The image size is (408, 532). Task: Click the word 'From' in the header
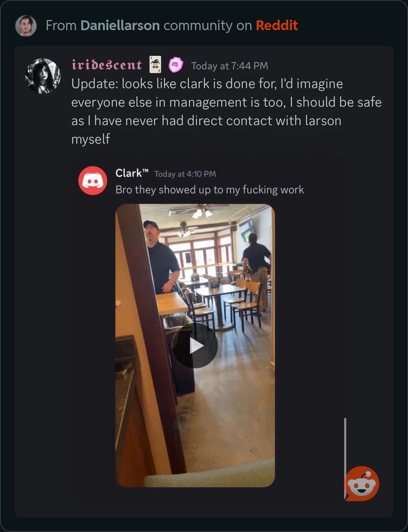[61, 26]
